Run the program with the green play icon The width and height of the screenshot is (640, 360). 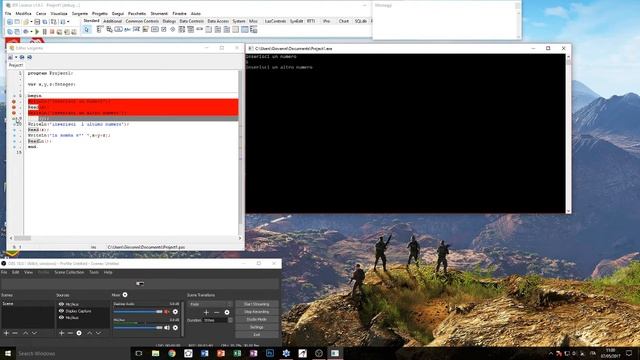[x=37, y=31]
